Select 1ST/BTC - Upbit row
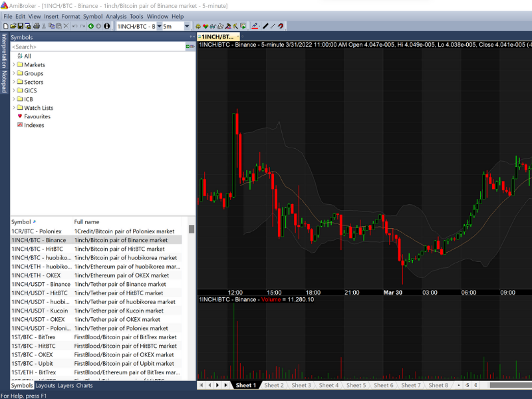This screenshot has height=399, width=532. (96, 363)
